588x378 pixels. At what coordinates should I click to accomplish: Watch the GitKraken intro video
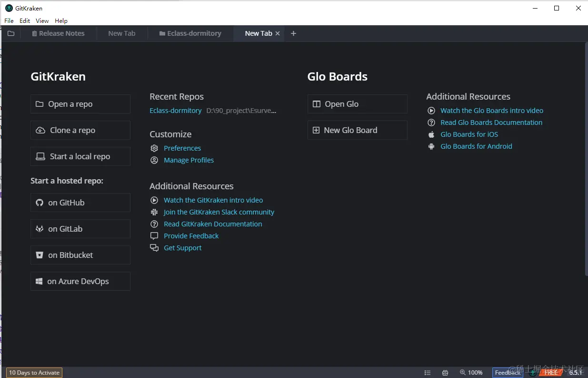click(x=213, y=200)
